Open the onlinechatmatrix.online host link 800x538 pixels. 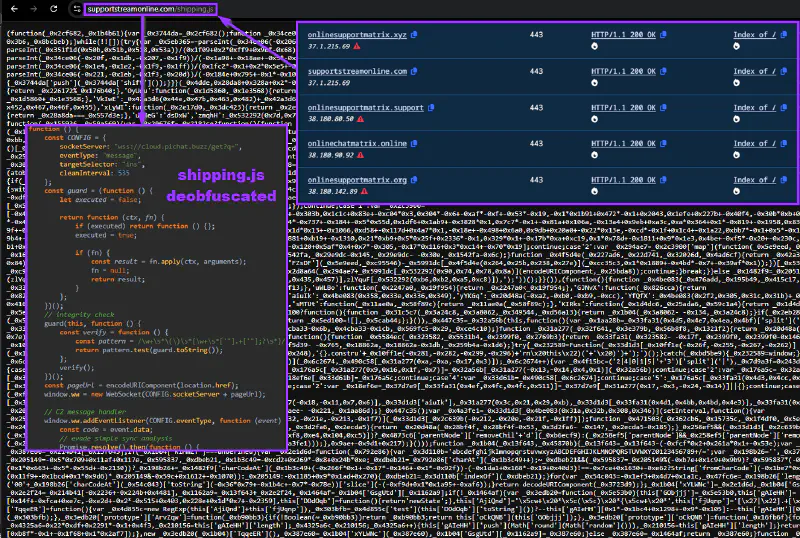tap(357, 144)
